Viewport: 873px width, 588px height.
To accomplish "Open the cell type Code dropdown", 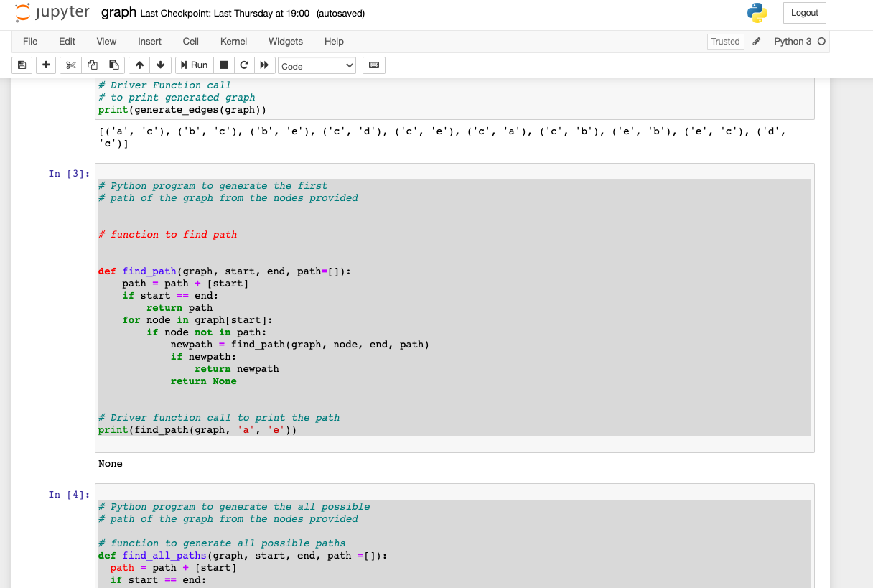I will click(317, 65).
